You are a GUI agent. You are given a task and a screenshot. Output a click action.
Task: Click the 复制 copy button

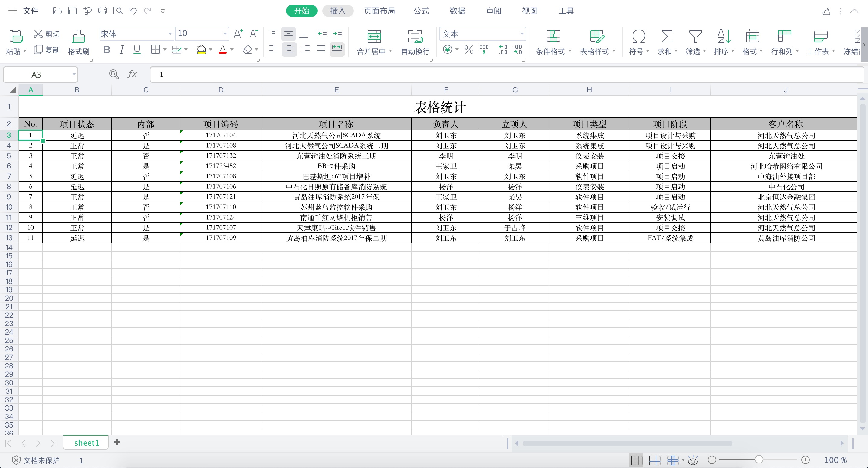coord(47,50)
